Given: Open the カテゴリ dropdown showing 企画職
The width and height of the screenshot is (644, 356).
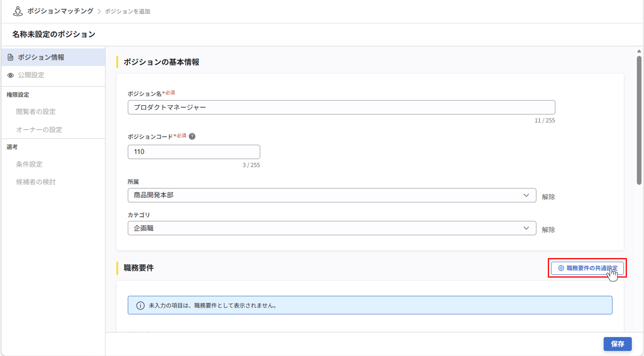Looking at the screenshot, I should click(332, 228).
